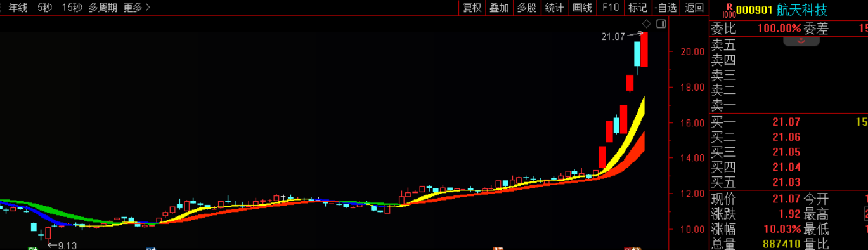Click the 最低 label

(816, 230)
